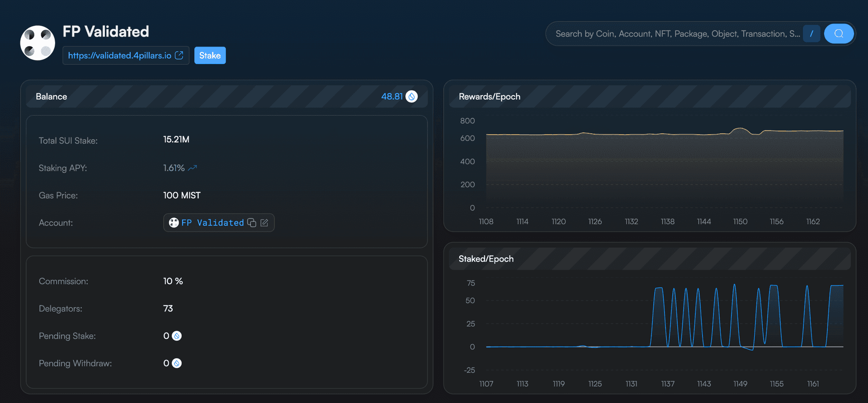Click the external link icon beside the URL
Image resolution: width=868 pixels, height=403 pixels.
pyautogui.click(x=179, y=55)
